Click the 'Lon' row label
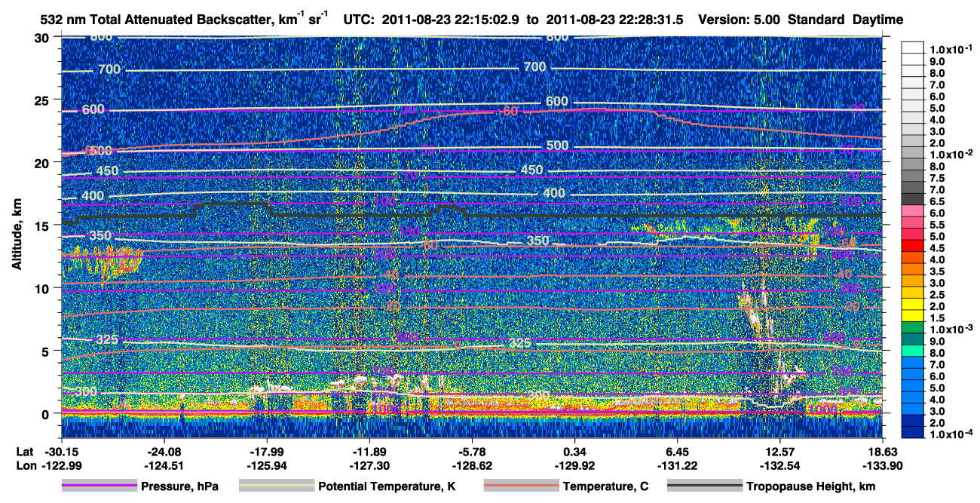The image size is (980, 503). pyautogui.click(x=25, y=465)
